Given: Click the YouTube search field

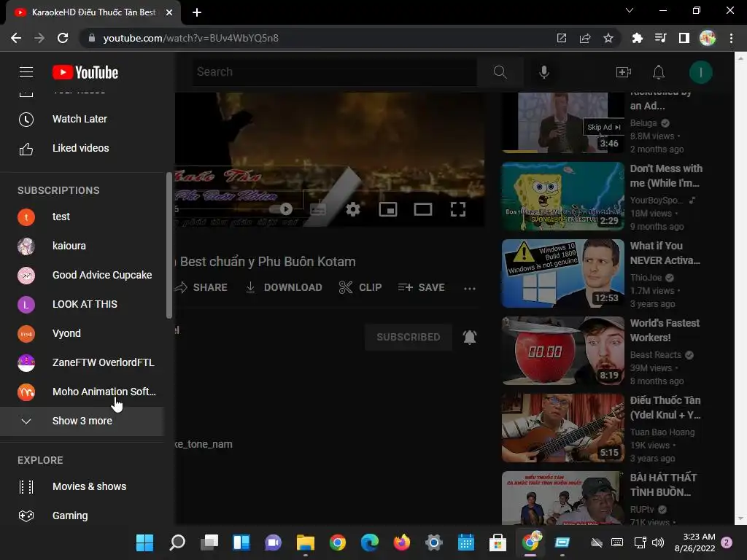Looking at the screenshot, I should point(334,72).
